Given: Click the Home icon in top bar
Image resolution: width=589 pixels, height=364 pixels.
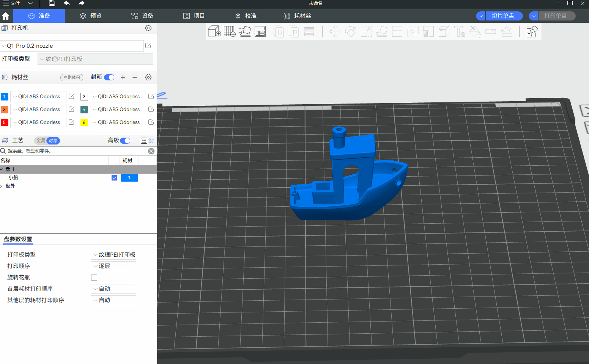Looking at the screenshot, I should click(x=6, y=16).
